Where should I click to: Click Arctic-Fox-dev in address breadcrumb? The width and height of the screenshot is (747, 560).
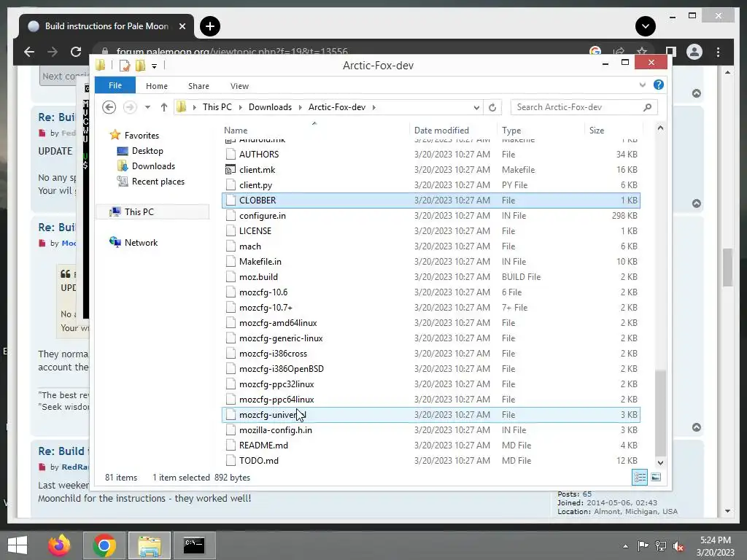point(337,107)
